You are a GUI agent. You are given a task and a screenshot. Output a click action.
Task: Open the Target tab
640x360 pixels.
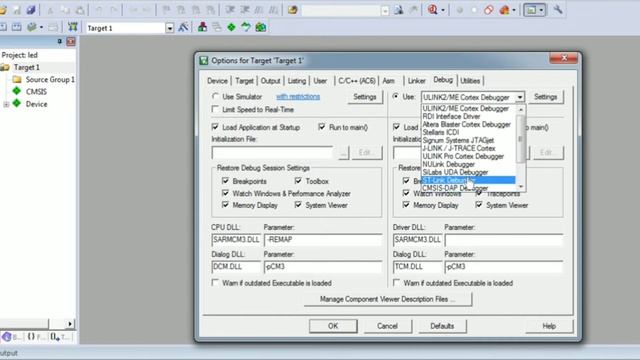[244, 81]
